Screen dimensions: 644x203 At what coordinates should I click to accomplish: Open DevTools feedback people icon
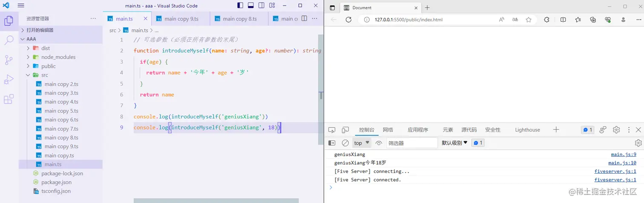(x=603, y=130)
